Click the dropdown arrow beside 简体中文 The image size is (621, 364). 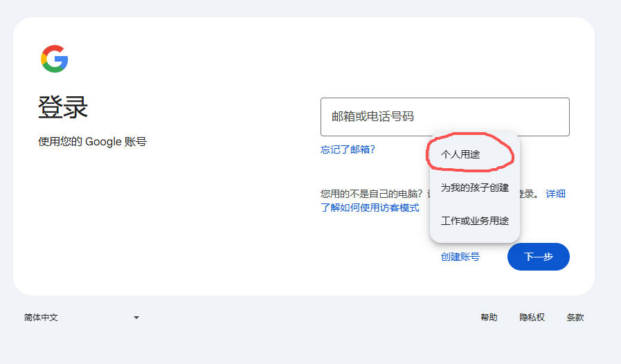(136, 318)
